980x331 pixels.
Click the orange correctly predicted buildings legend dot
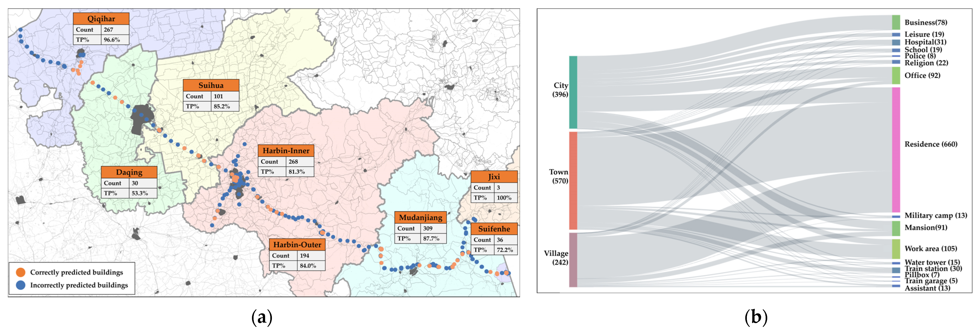[x=21, y=272]
